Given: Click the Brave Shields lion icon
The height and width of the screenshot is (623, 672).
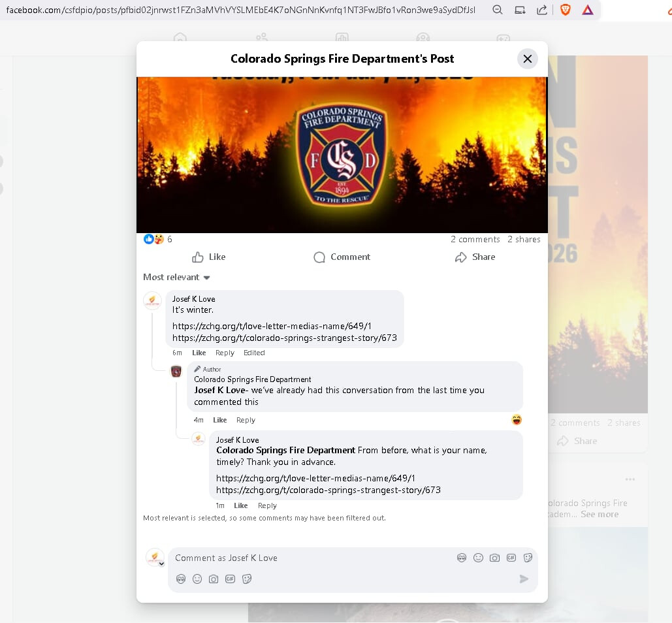Looking at the screenshot, I should pos(566,10).
